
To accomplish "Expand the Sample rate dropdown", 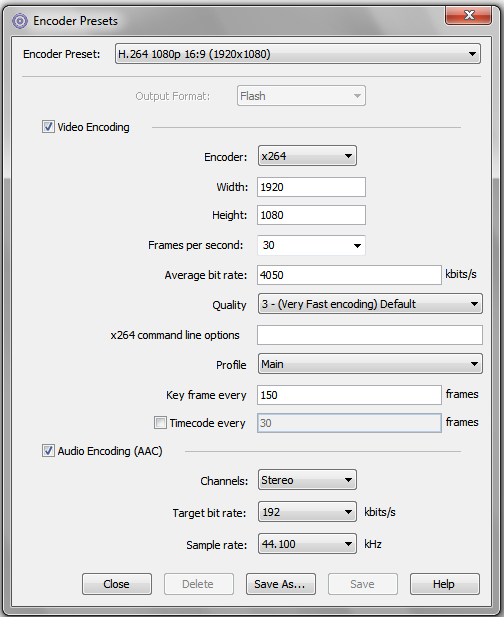I will tap(307, 544).
